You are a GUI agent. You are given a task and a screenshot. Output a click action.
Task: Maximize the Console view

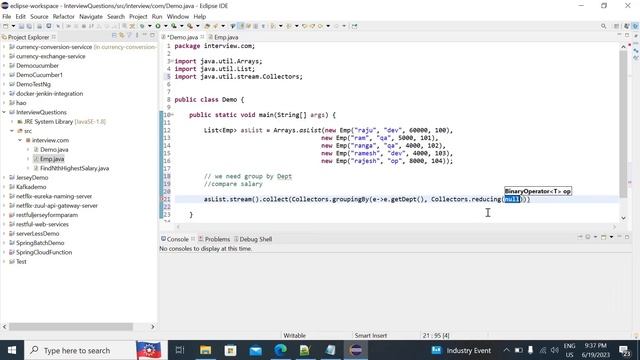(x=627, y=237)
